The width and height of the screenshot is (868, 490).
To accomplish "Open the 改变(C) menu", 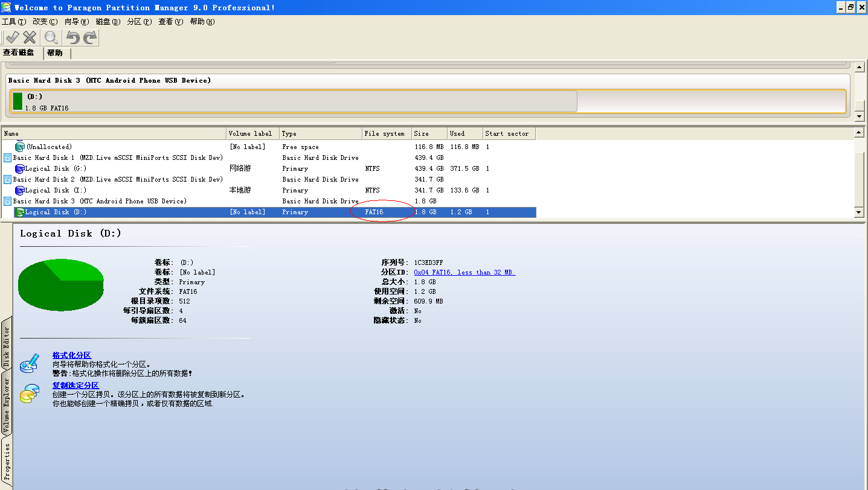I will point(45,22).
